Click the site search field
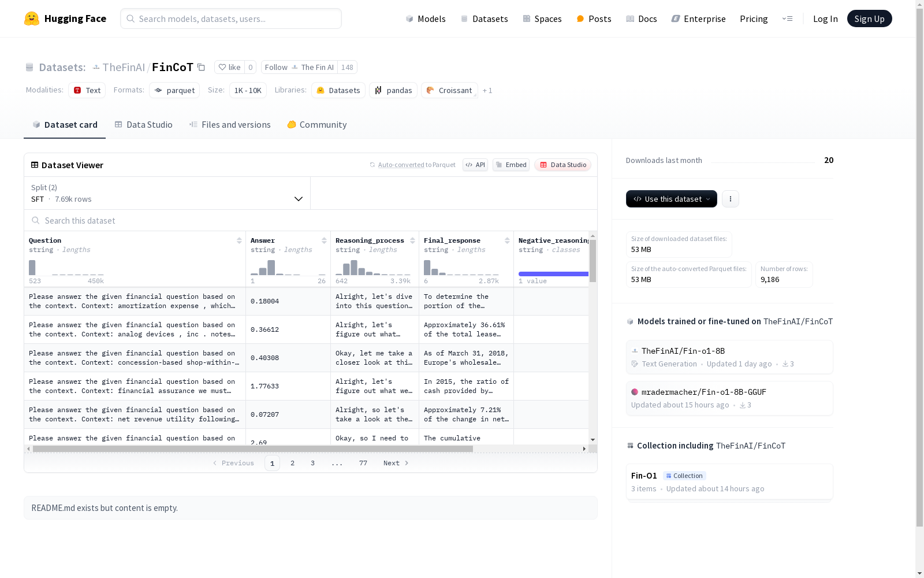This screenshot has width=924, height=578. coord(231,18)
